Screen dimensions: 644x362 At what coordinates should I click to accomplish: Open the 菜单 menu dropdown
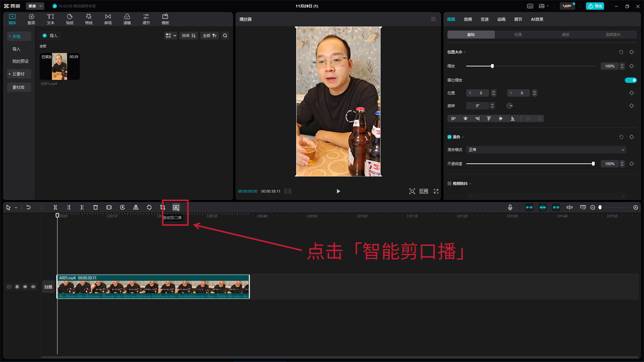point(35,6)
